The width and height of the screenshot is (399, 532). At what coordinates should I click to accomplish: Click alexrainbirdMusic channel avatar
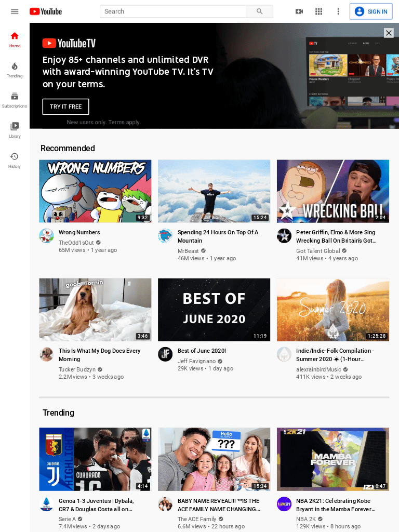(x=284, y=354)
